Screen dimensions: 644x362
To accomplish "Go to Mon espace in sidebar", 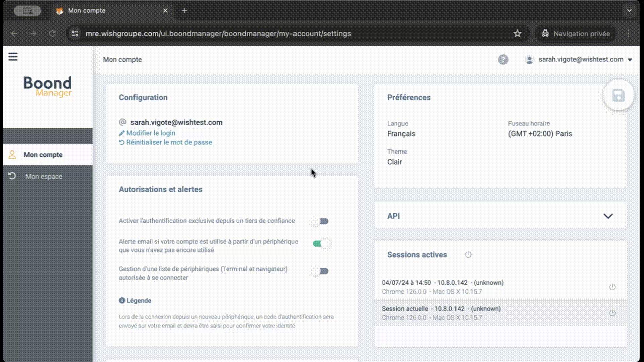I will tap(44, 177).
